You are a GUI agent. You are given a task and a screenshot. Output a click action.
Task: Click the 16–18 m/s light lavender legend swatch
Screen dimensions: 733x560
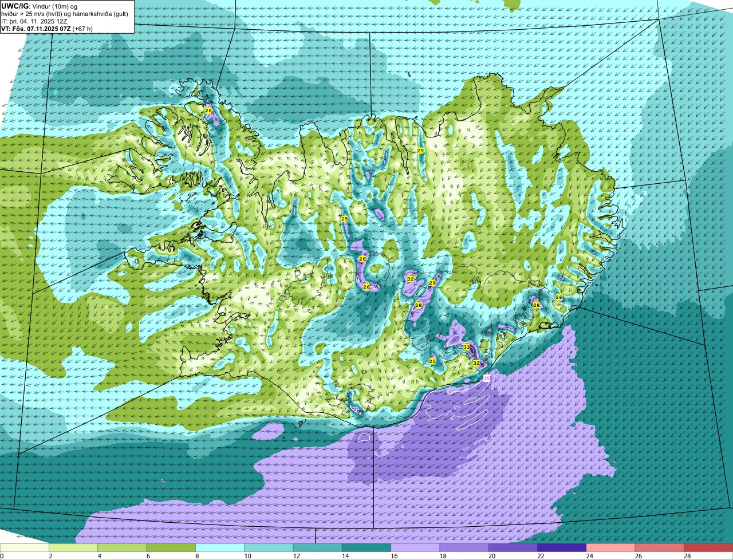coord(415,548)
